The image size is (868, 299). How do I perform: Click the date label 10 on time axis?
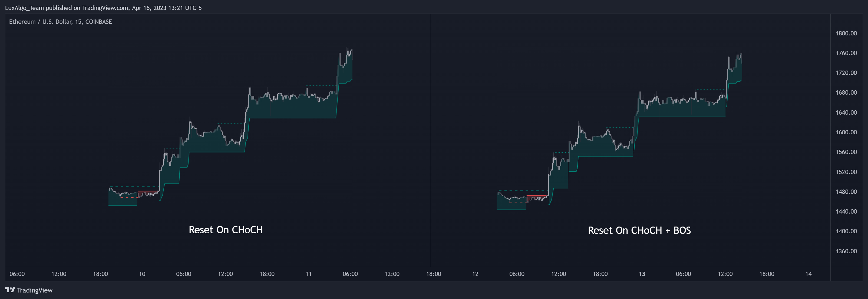coord(142,274)
